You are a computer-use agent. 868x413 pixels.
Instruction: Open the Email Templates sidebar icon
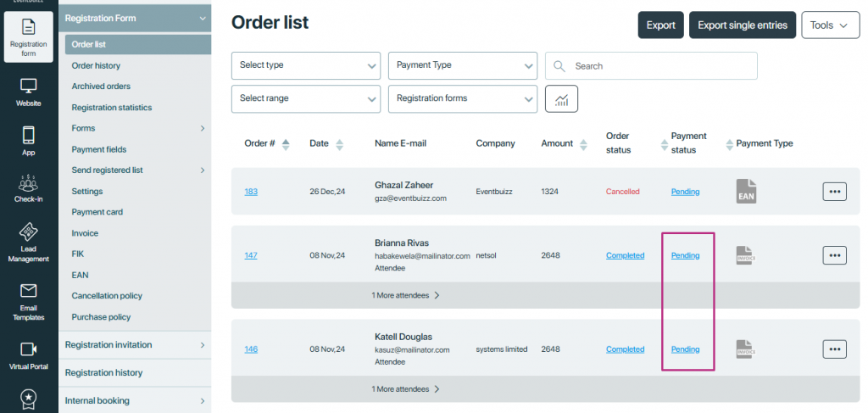[x=28, y=302]
